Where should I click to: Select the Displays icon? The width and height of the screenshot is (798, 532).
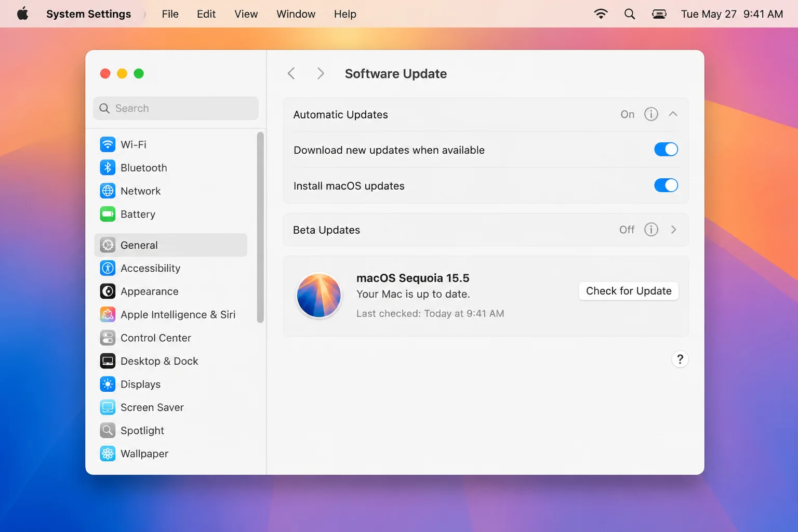(108, 384)
